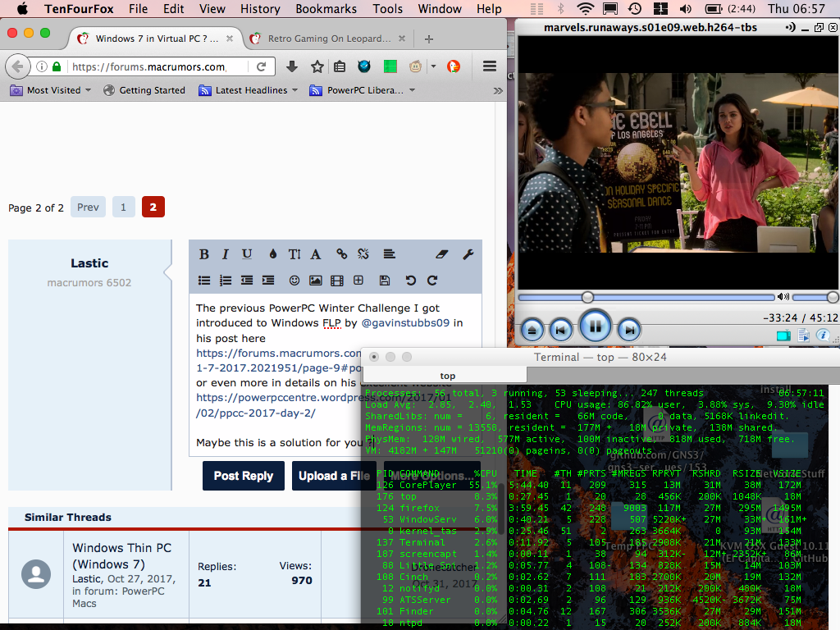Open smilies picker in editor

[x=294, y=281]
